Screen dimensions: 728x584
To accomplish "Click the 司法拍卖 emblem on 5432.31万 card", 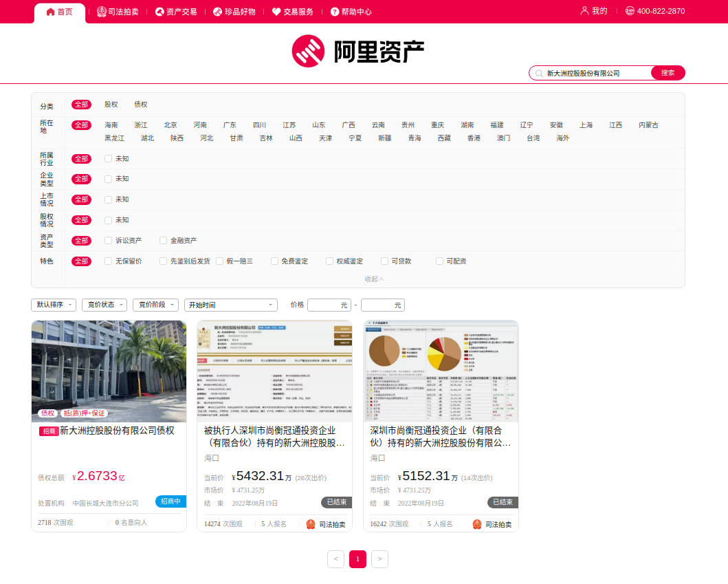I will pos(311,525).
